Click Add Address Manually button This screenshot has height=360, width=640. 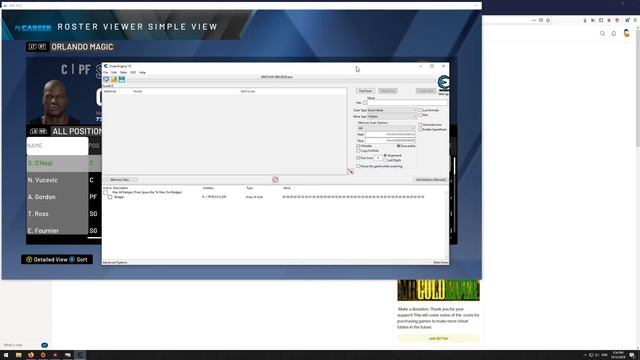431,180
